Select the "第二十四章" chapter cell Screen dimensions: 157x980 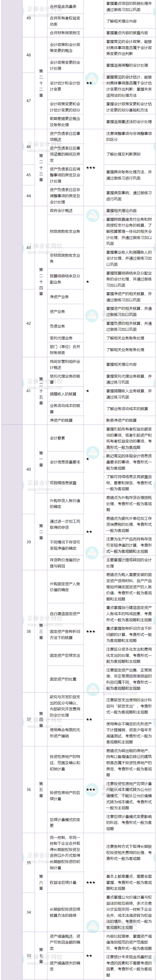pyautogui.click(x=41, y=282)
